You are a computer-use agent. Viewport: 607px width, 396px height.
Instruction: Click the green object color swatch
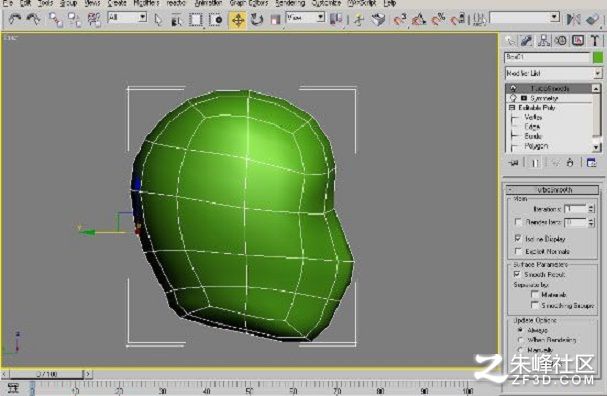597,57
